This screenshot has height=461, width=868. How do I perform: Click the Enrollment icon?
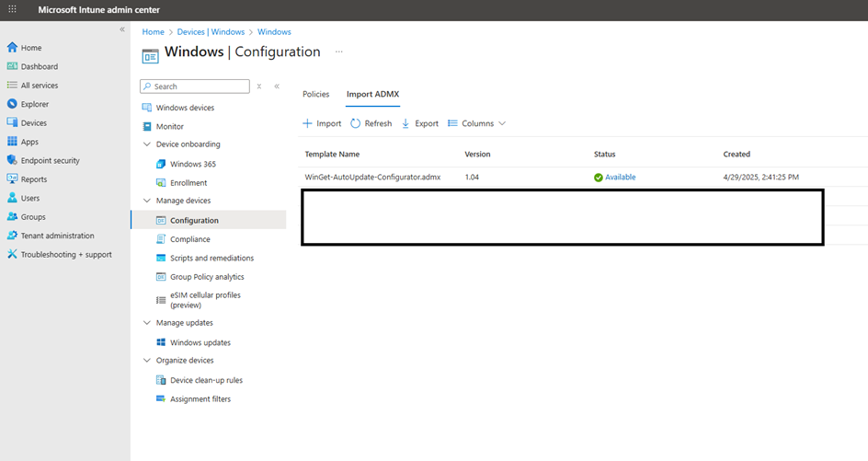pyautogui.click(x=161, y=183)
